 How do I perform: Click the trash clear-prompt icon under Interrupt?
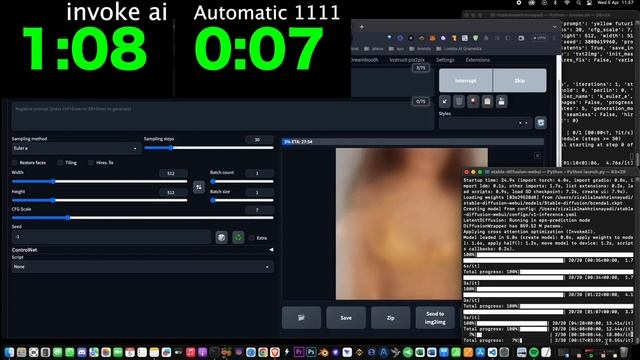459,101
